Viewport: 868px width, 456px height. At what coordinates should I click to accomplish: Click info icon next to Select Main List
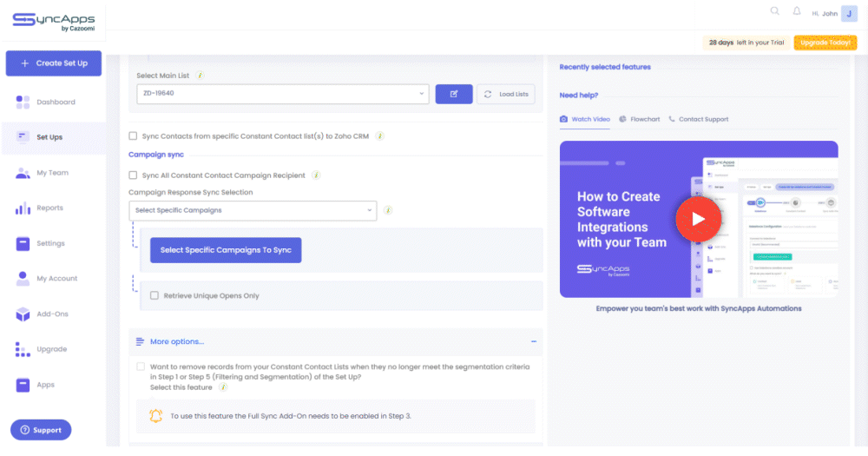200,76
